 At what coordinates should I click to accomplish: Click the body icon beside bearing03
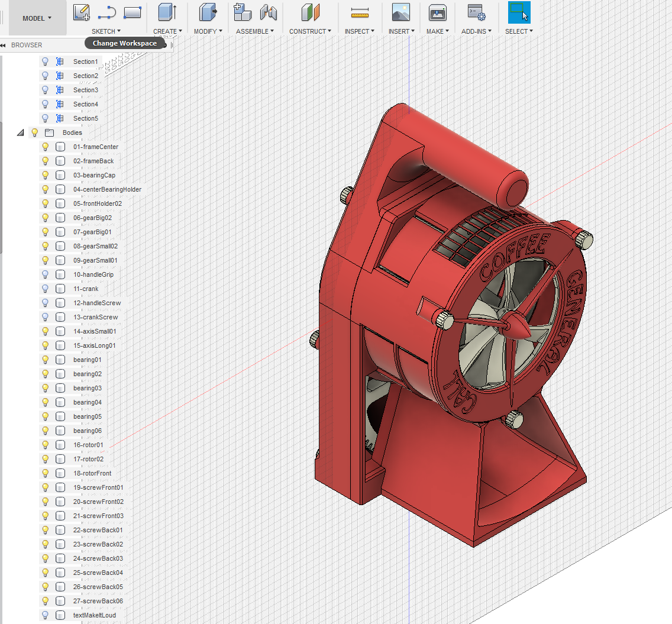click(60, 388)
